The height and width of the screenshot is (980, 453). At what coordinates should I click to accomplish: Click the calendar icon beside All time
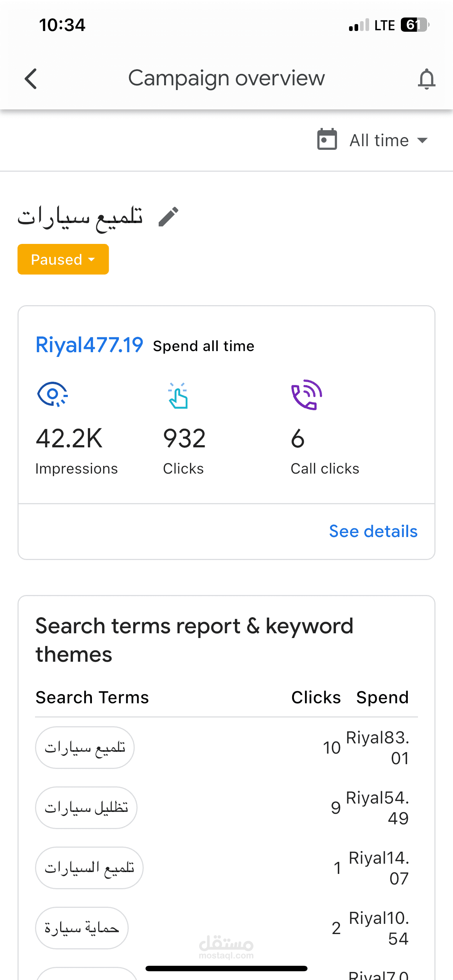click(x=327, y=139)
